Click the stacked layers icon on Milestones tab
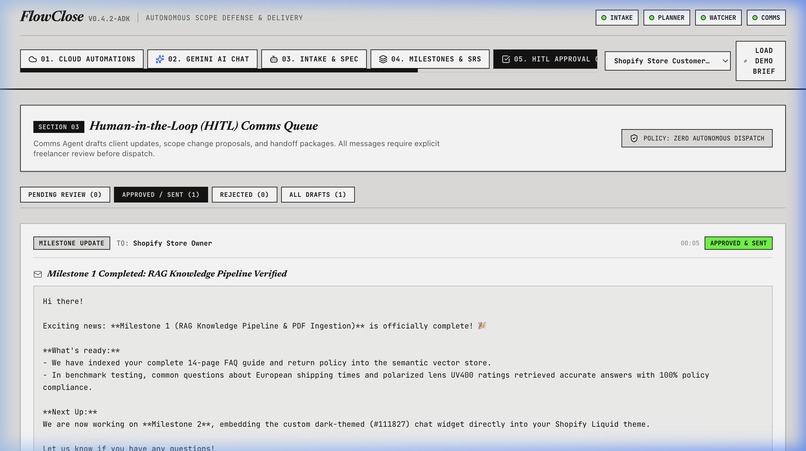 pyautogui.click(x=383, y=59)
